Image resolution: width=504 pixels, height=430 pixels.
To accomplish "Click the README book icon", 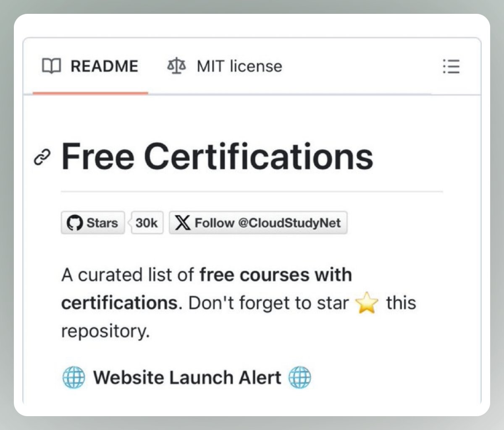I will [x=51, y=66].
